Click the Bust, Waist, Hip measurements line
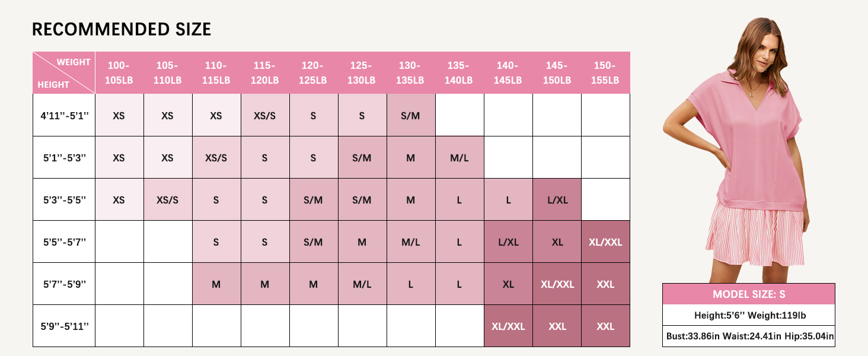Viewport: 868px width, 356px height. tap(749, 336)
